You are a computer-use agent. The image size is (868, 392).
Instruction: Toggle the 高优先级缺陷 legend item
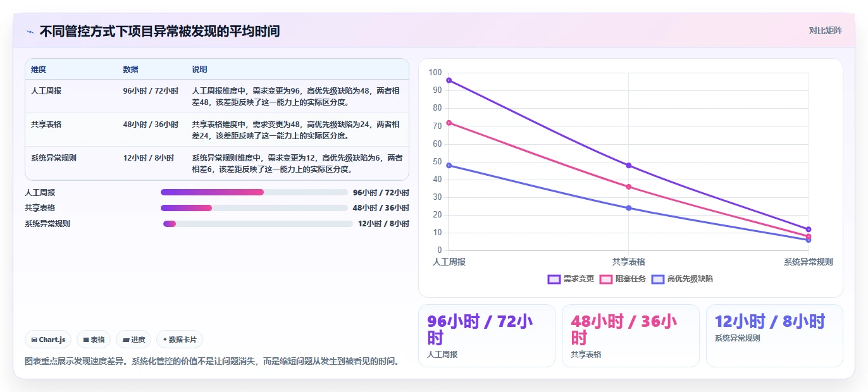683,279
